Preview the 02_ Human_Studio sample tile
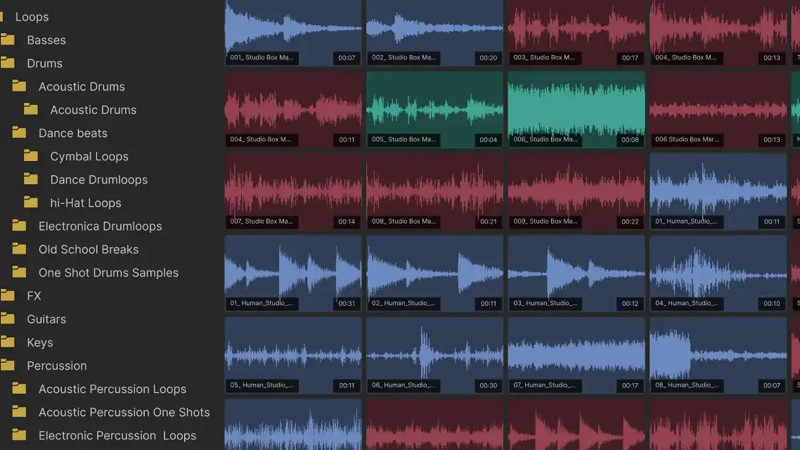The width and height of the screenshot is (800, 450). 435,273
